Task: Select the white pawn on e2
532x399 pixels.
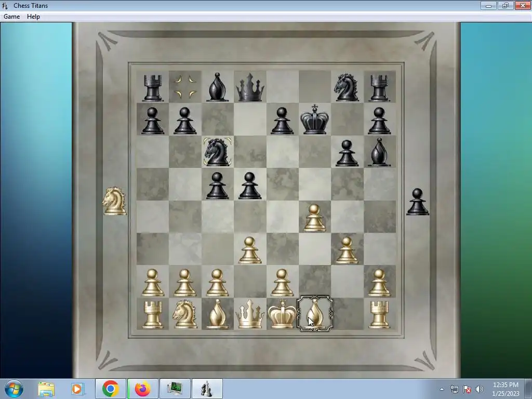Action: [282, 283]
